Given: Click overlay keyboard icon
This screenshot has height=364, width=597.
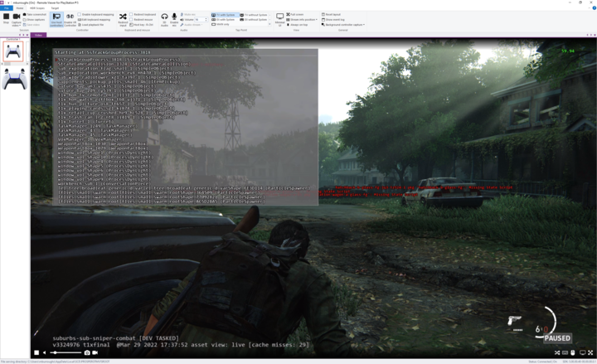Looking at the screenshot, I should click(565, 352).
